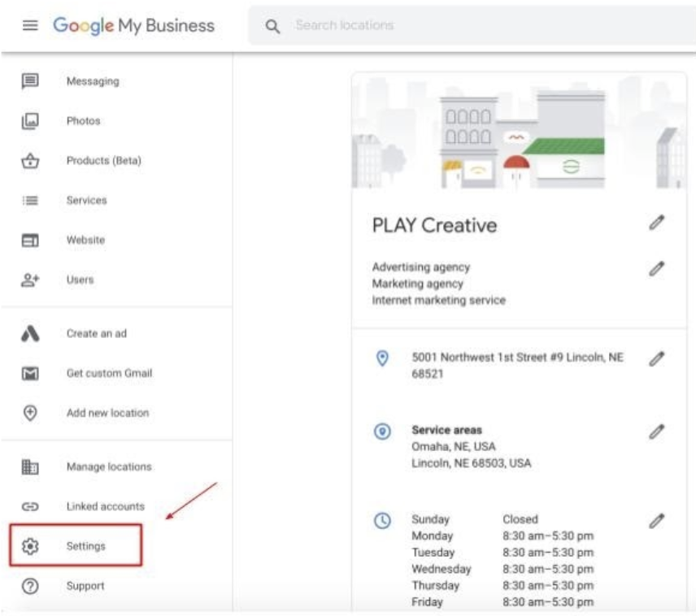Click the Linked accounts chain icon
This screenshot has width=696, height=616.
pyautogui.click(x=30, y=506)
